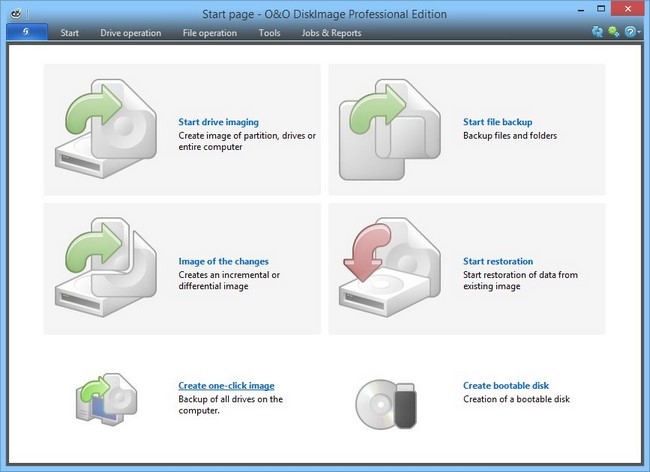Click 'Creates an incremental or' description text
650x472 pixels.
point(229,275)
